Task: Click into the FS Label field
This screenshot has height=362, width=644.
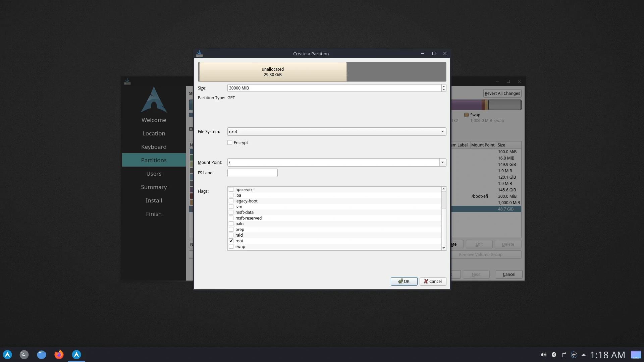Action: click(252, 173)
